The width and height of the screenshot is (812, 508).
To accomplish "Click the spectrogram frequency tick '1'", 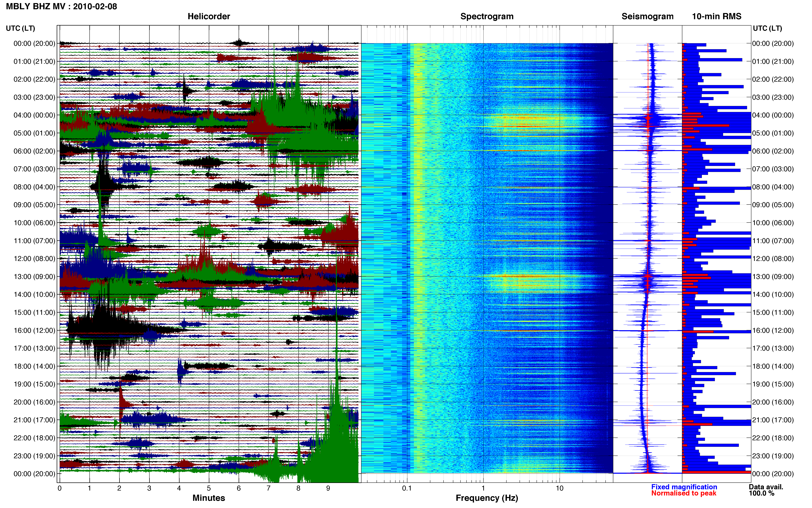I will [x=483, y=488].
